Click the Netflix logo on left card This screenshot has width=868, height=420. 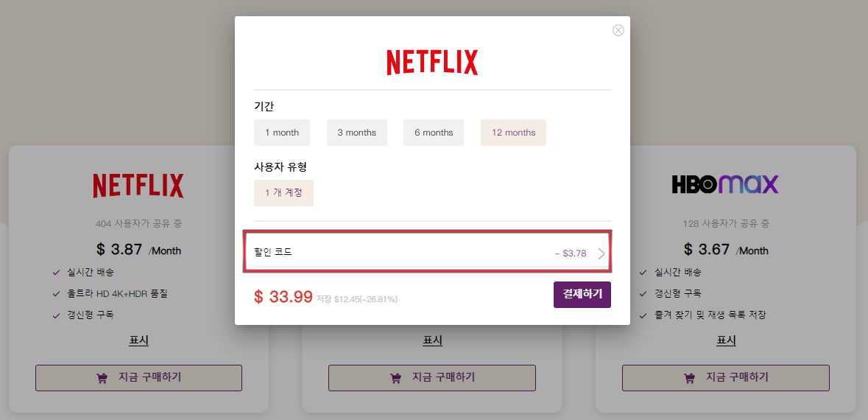[x=138, y=186]
